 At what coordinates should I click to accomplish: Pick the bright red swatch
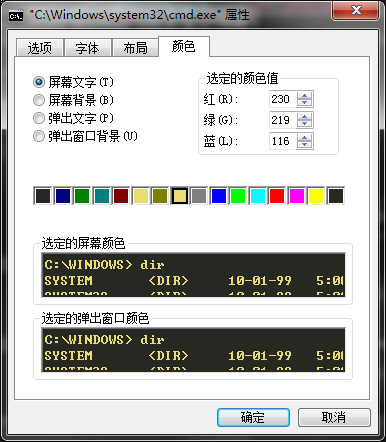277,196
